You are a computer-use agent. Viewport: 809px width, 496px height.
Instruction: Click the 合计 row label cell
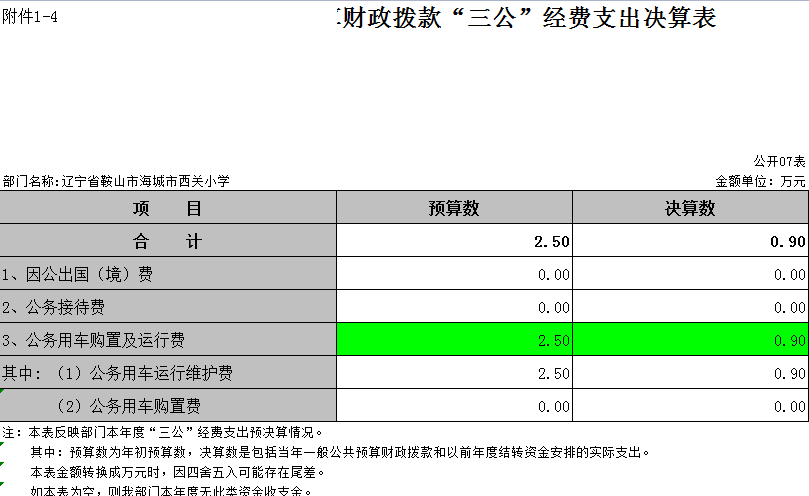168,241
